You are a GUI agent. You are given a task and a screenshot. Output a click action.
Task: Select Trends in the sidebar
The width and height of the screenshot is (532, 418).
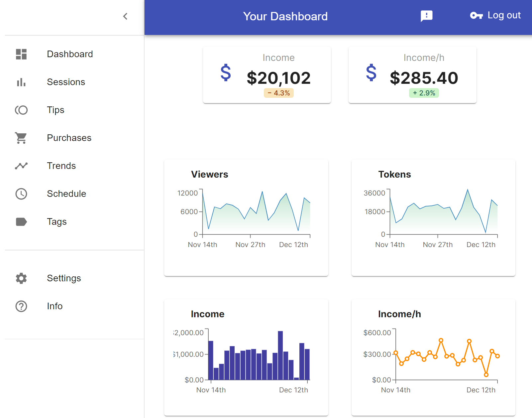pyautogui.click(x=61, y=166)
